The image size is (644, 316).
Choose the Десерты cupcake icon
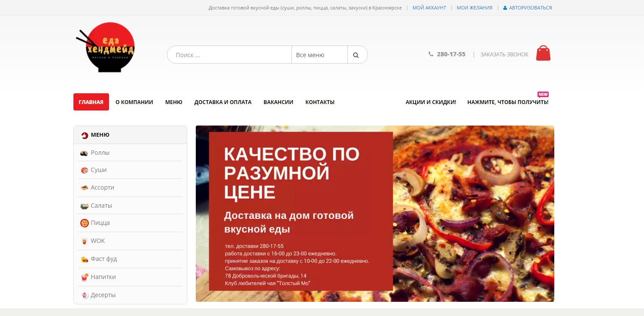(84, 295)
